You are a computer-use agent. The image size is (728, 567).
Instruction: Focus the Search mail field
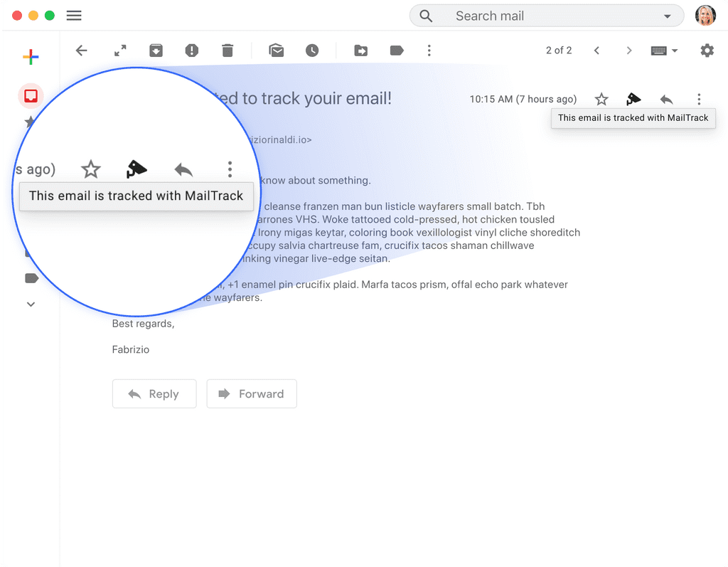tap(547, 16)
